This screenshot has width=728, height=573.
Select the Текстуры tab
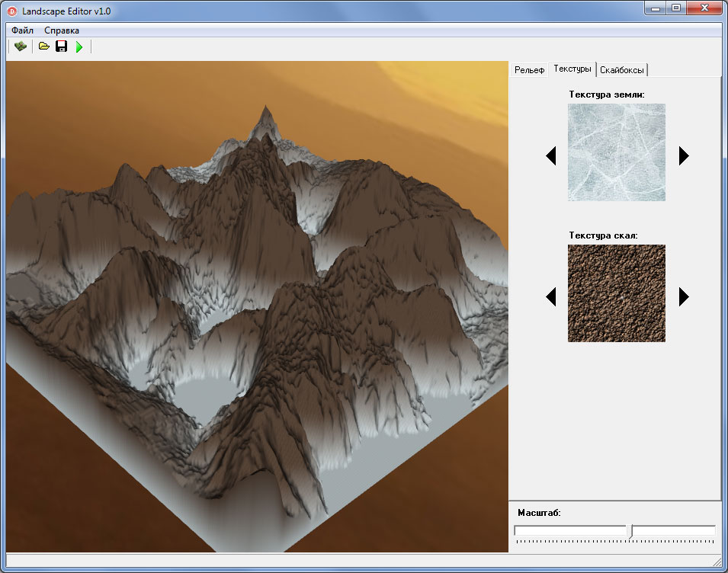(572, 69)
